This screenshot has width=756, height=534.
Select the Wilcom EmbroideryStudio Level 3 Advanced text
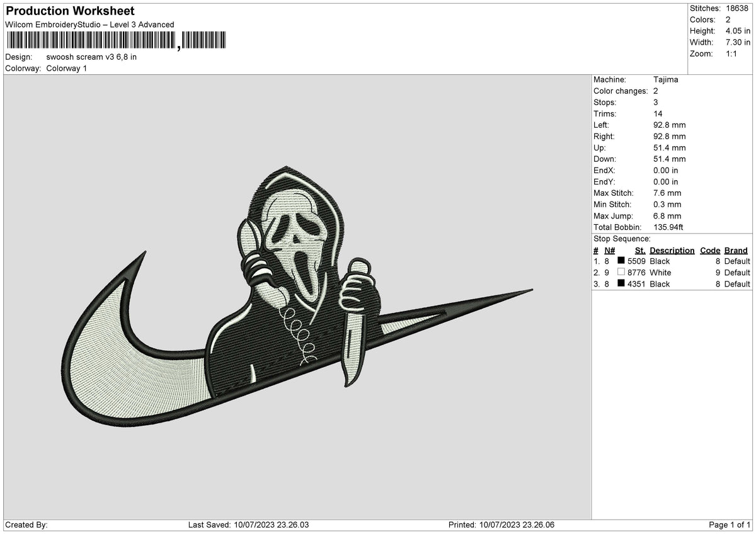click(x=89, y=25)
